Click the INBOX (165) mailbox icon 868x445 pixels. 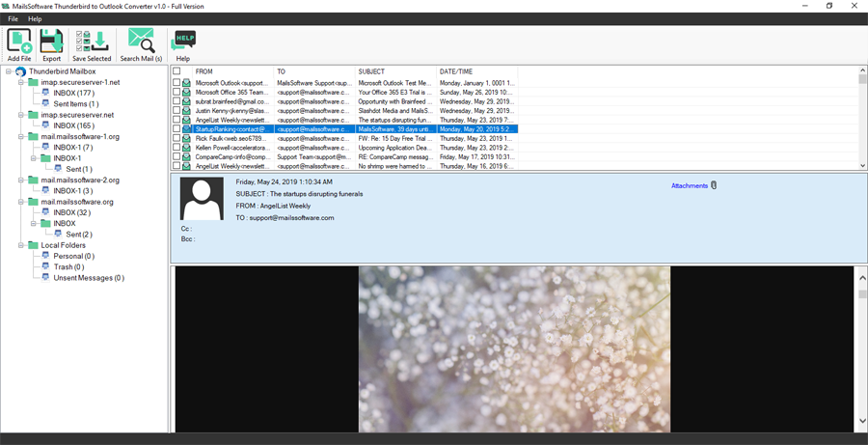46,125
